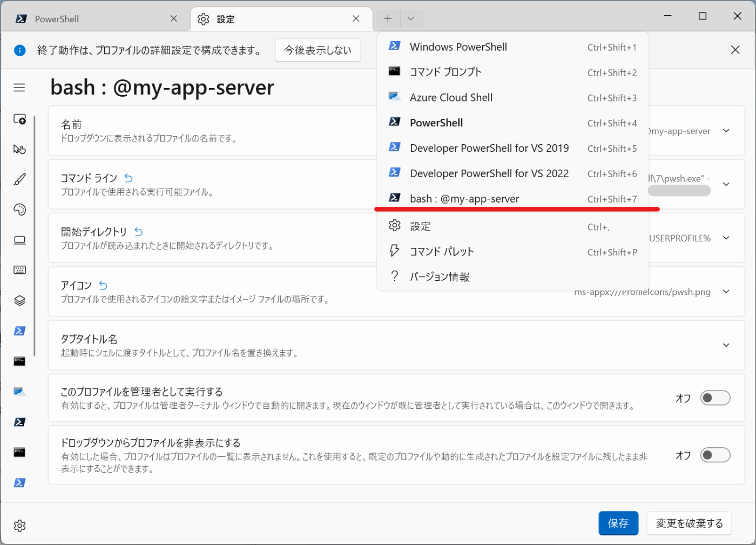Choose PowerShell Ctrl+Shift+4 menu entry

click(512, 123)
